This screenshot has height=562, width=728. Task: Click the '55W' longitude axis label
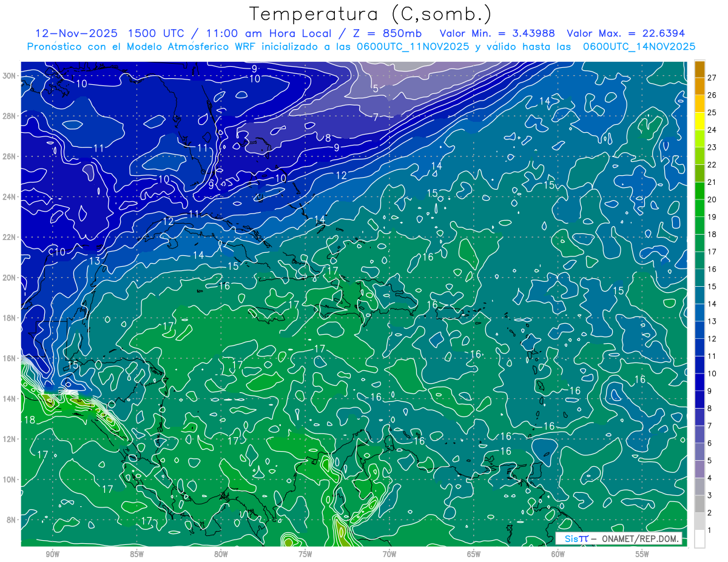(x=642, y=554)
